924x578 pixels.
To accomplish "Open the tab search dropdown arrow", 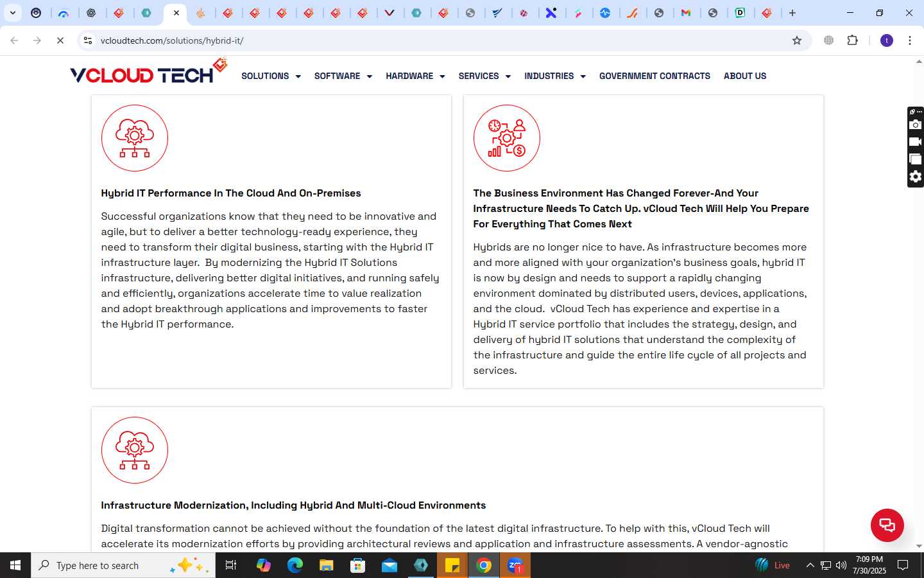I will [x=12, y=13].
